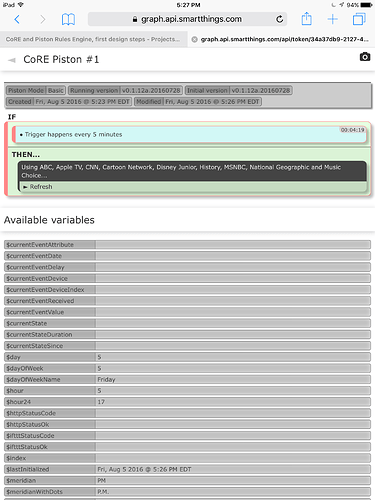
Task: Open the 'Using ABC, Apple TV...' device list
Action: [193, 171]
